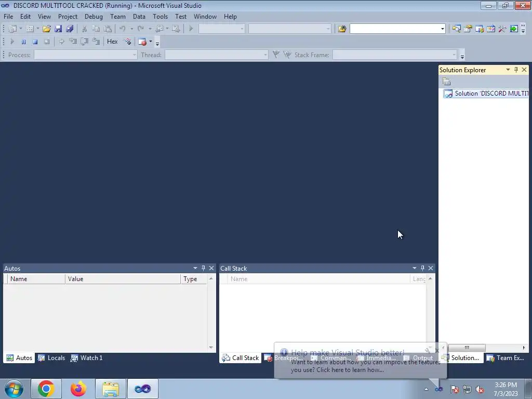Open the Debug menu
Image resolution: width=532 pixels, height=399 pixels.
coord(94,16)
